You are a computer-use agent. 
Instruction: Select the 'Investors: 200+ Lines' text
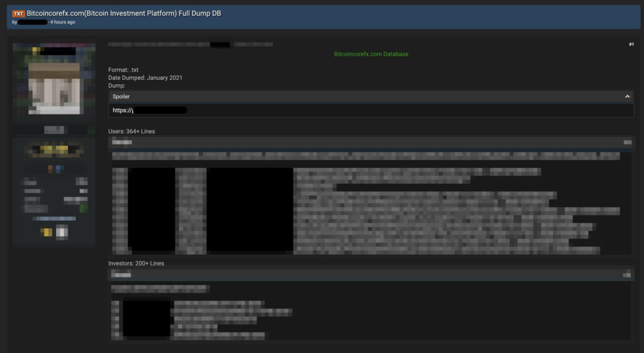pyautogui.click(x=136, y=264)
